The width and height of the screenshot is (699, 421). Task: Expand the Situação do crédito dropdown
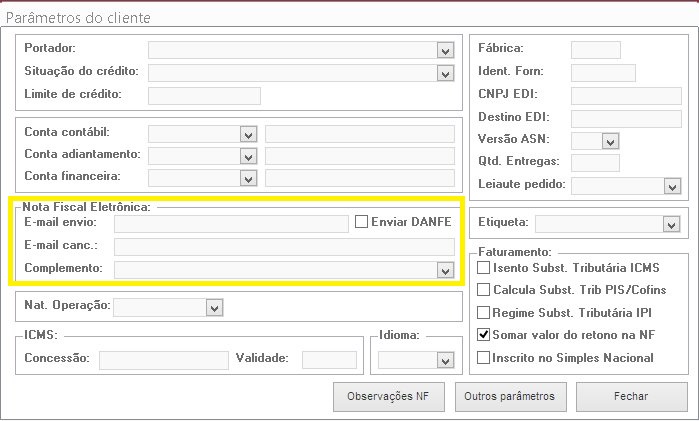[x=445, y=74]
